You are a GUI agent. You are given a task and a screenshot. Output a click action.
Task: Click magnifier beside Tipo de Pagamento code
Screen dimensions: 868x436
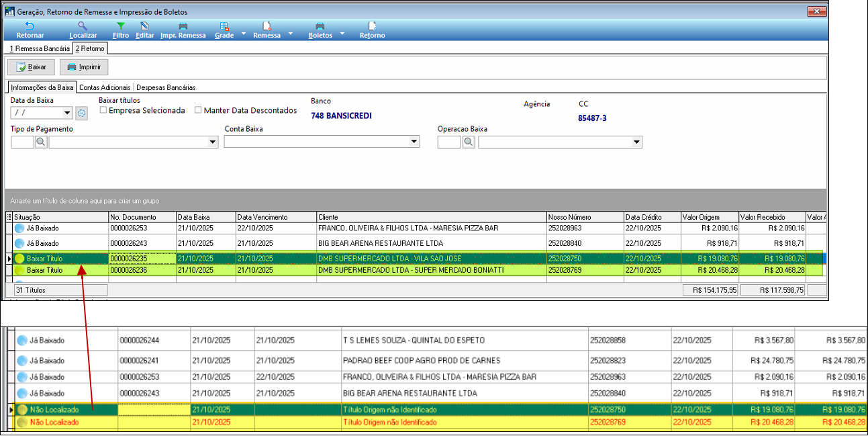tap(41, 142)
